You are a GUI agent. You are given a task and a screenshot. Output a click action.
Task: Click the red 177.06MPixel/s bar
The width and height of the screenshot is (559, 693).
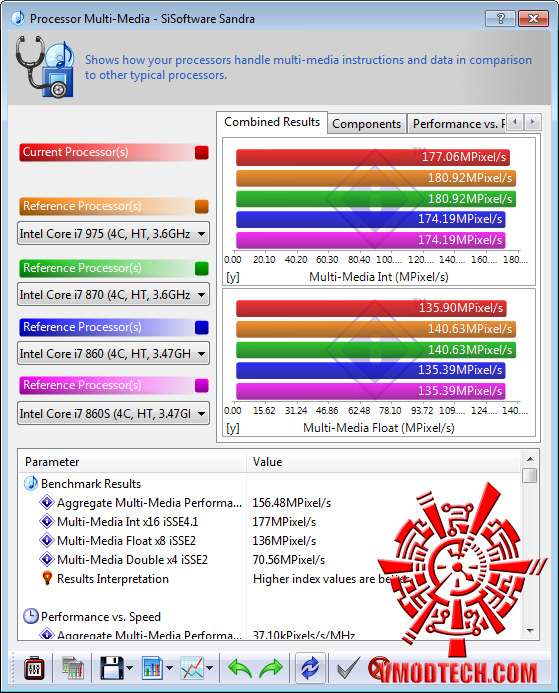tap(373, 157)
